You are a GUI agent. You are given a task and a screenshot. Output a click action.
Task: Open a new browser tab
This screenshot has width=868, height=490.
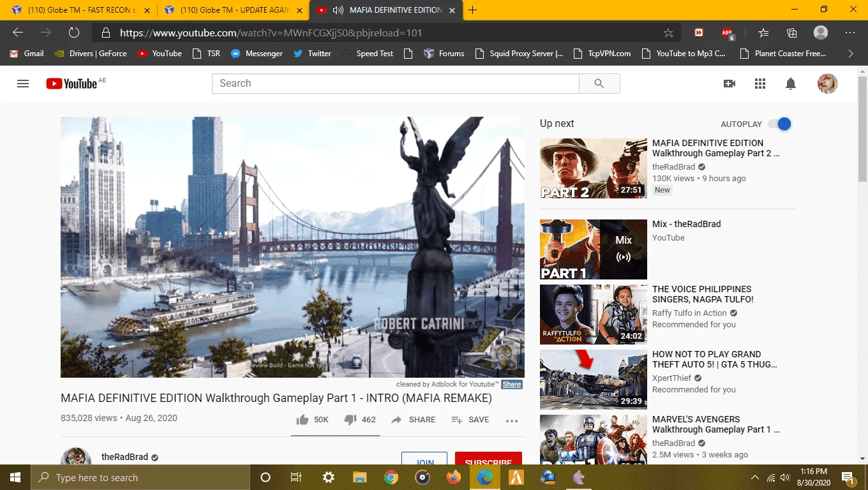(x=472, y=10)
